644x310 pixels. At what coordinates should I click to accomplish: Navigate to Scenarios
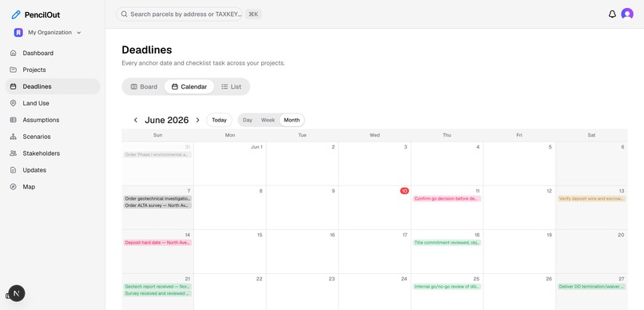(x=37, y=137)
